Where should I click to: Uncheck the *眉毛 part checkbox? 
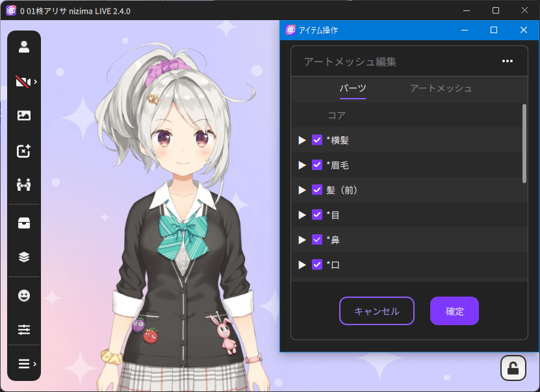tap(317, 165)
